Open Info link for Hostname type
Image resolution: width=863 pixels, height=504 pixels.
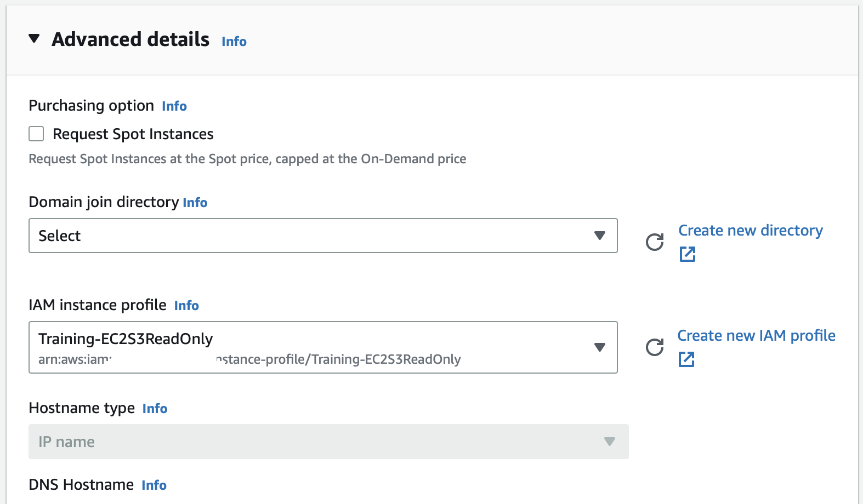coord(155,409)
